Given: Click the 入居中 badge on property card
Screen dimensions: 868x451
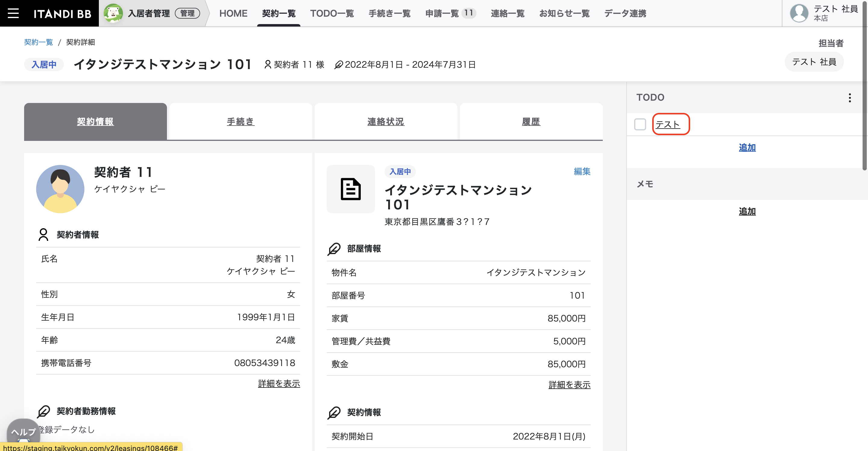Looking at the screenshot, I should pyautogui.click(x=400, y=171).
